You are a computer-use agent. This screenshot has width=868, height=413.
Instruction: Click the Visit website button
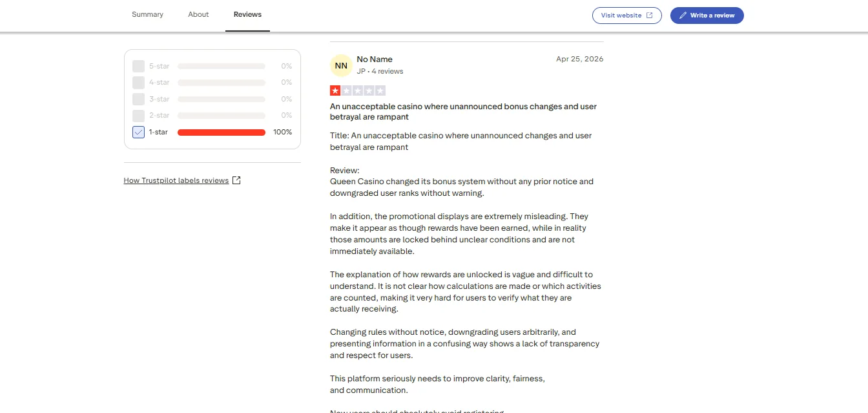626,16
